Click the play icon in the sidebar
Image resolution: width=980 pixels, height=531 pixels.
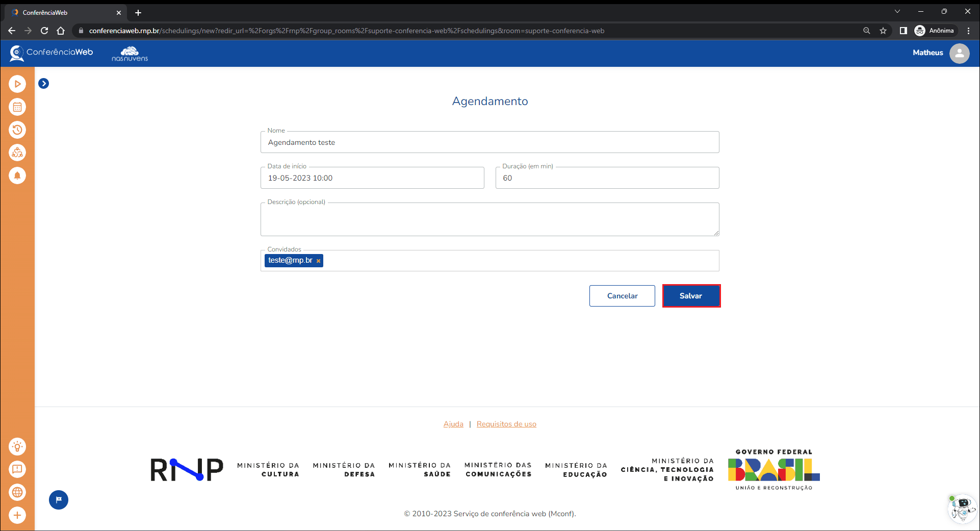coord(17,84)
